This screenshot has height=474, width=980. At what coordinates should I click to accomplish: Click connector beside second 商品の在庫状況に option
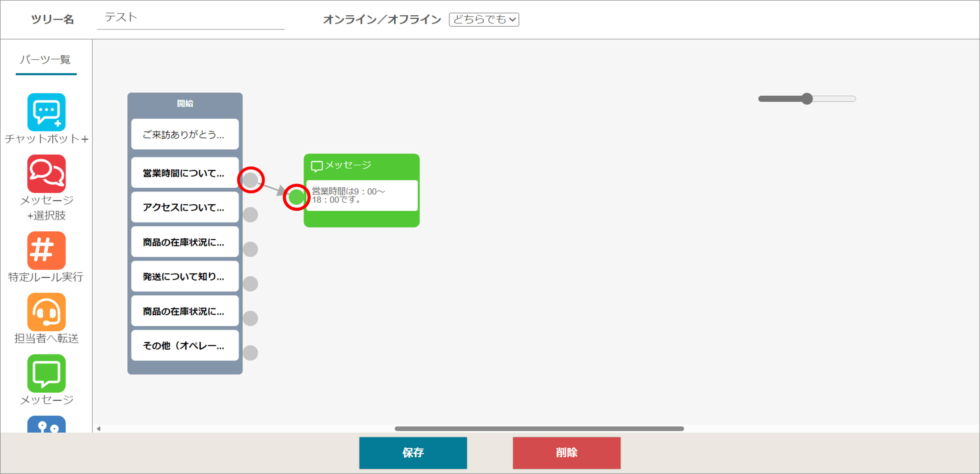coord(250,318)
